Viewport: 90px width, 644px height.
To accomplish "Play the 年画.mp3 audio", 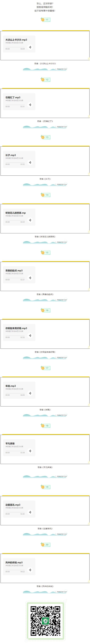I will (30, 393).
